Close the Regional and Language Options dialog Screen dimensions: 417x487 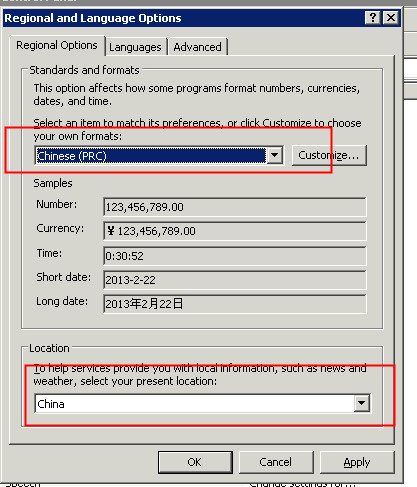click(x=391, y=17)
